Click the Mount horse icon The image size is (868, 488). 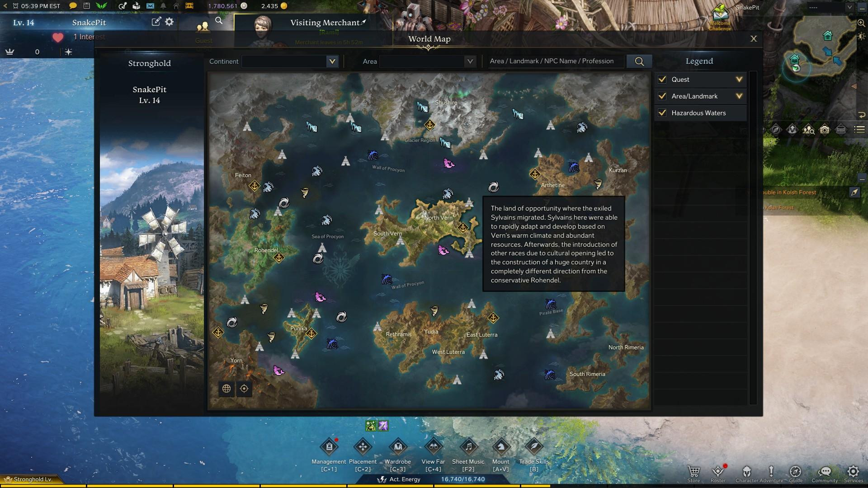coord(501,447)
